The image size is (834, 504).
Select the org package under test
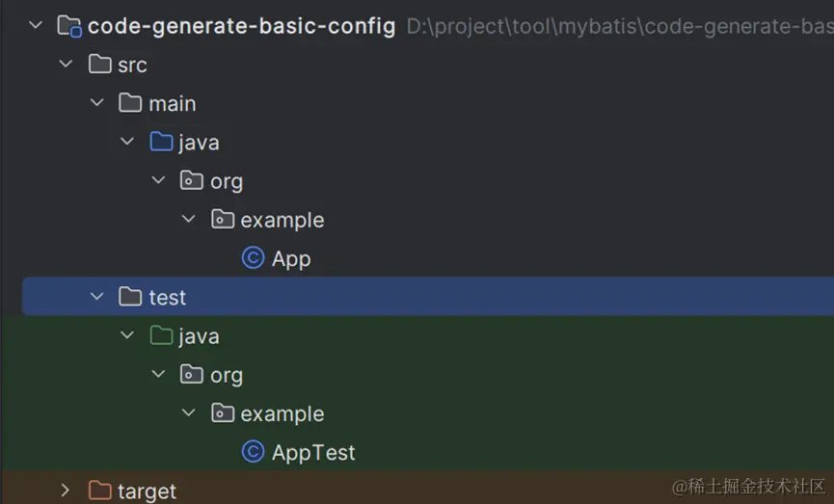click(227, 376)
